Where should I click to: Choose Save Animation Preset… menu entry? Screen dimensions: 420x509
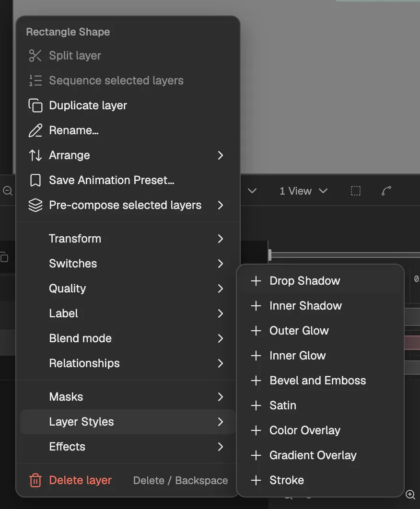[128, 180]
